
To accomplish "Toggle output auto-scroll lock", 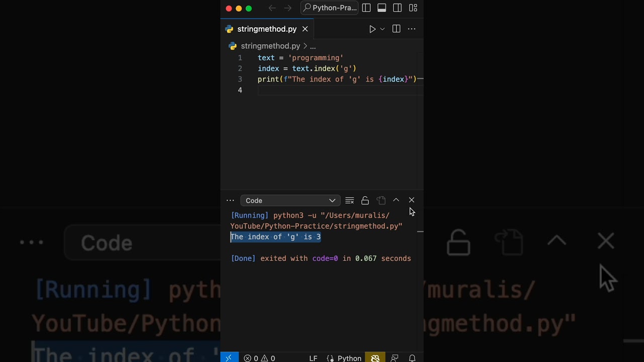I will click(365, 201).
